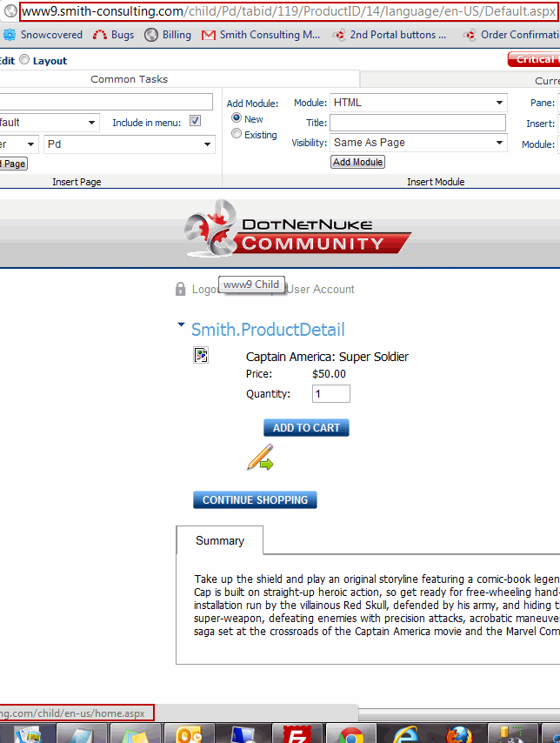Click the Logout link
This screenshot has height=743, width=560.
[x=205, y=289]
